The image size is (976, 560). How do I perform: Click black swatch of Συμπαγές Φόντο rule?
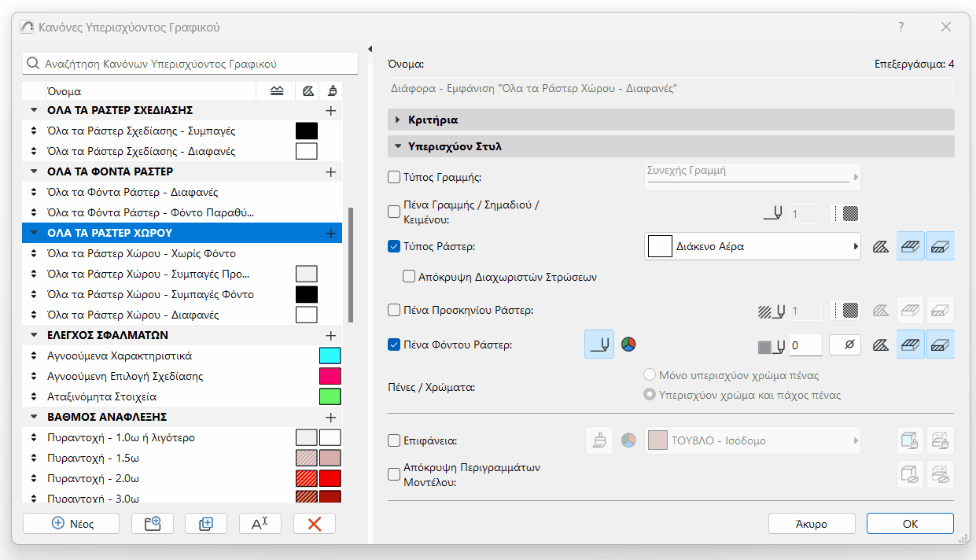coord(306,294)
